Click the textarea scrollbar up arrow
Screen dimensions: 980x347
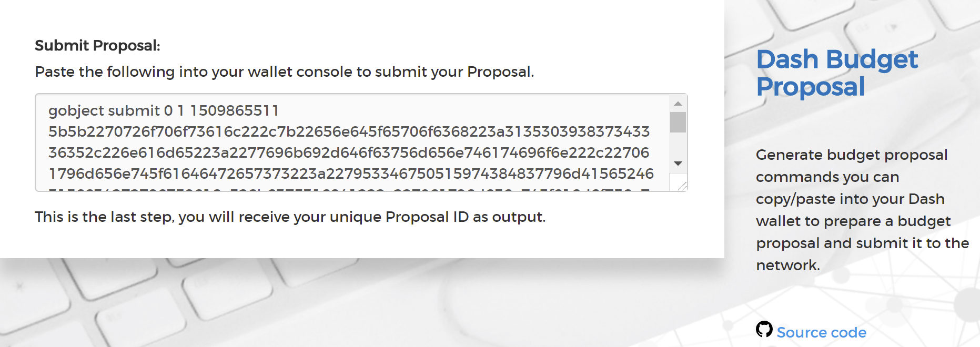coord(678,104)
